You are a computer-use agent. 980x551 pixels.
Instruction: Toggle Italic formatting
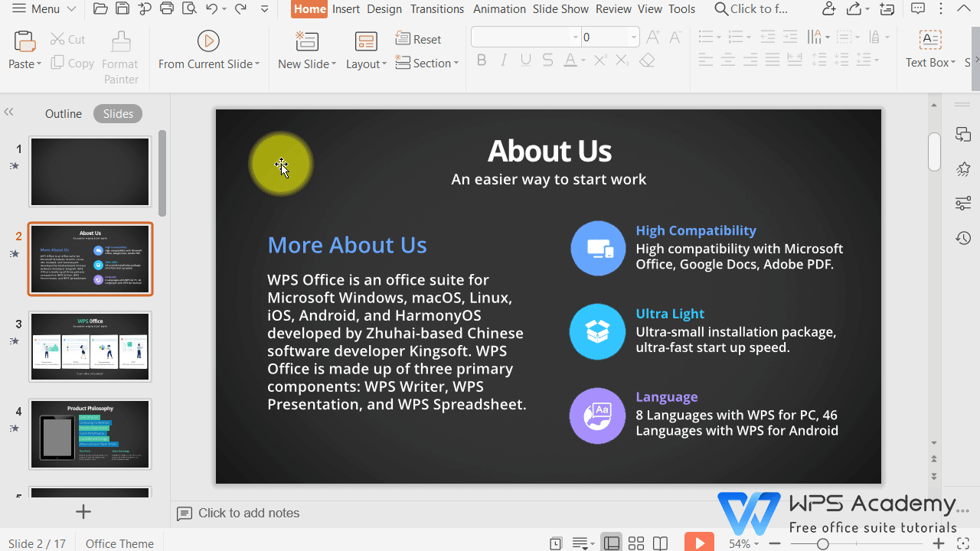[503, 60]
